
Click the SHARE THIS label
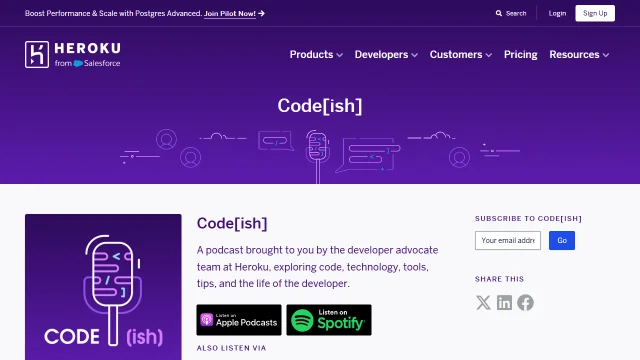(x=499, y=279)
